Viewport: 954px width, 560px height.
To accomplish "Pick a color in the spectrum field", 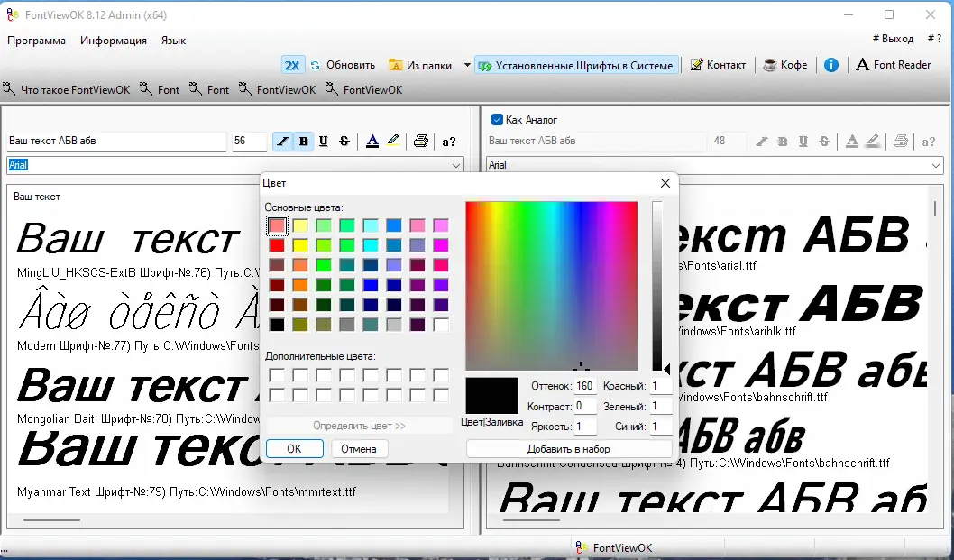I will pyautogui.click(x=551, y=286).
